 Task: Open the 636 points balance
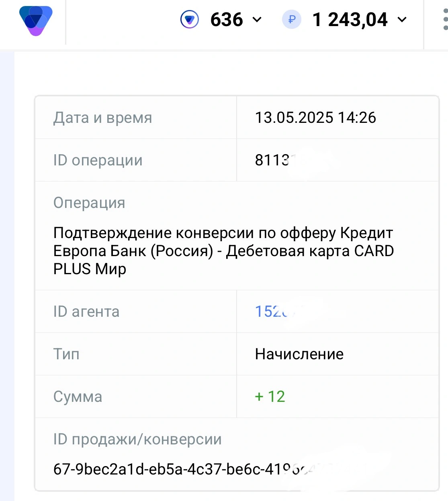(x=227, y=20)
